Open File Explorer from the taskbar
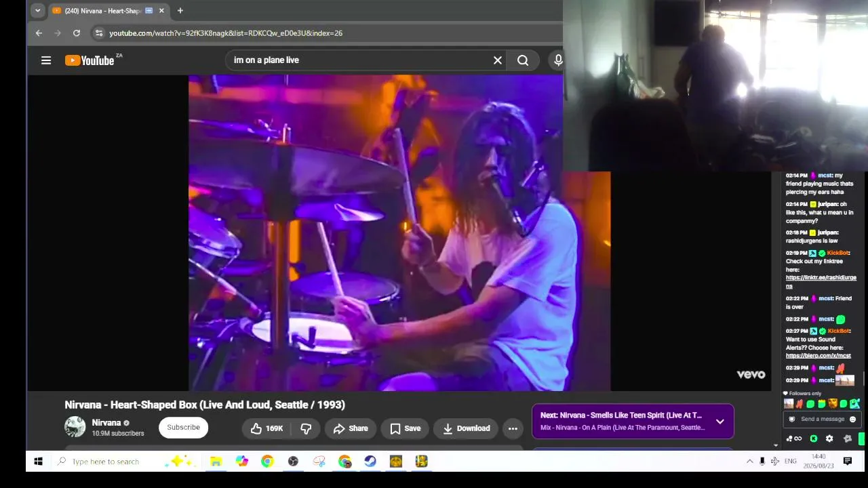This screenshot has height=488, width=868. (216, 462)
